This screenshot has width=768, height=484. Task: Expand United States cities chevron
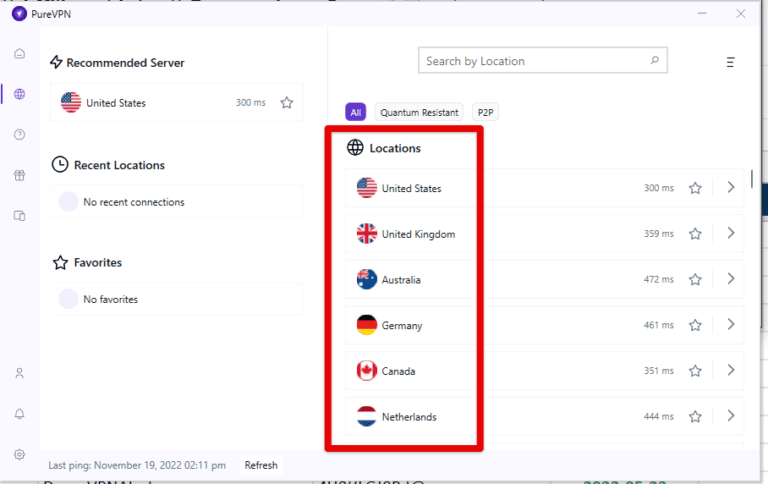click(731, 187)
